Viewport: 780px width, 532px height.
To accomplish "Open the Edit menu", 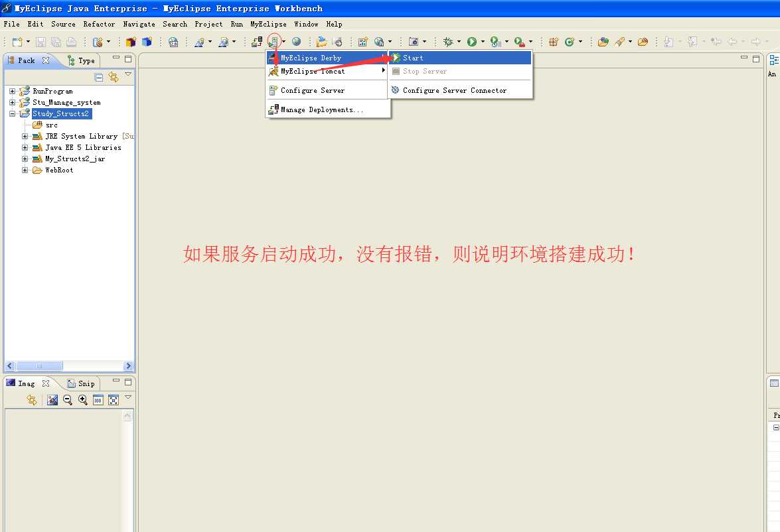I will [x=35, y=24].
